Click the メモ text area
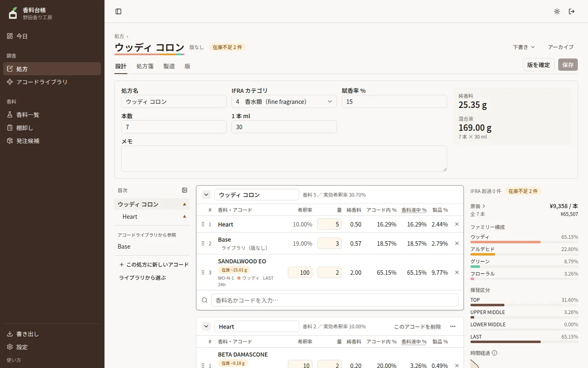 (x=284, y=159)
